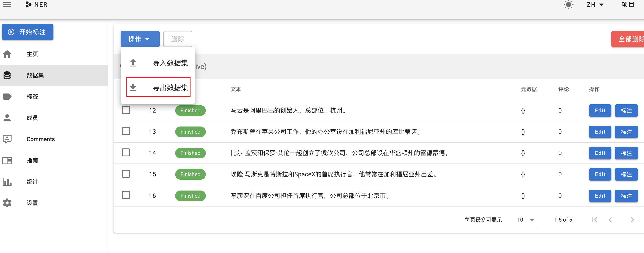Screen dimensions: 644x253
Task: Open the hamburger navigation menu
Action: (7, 4)
